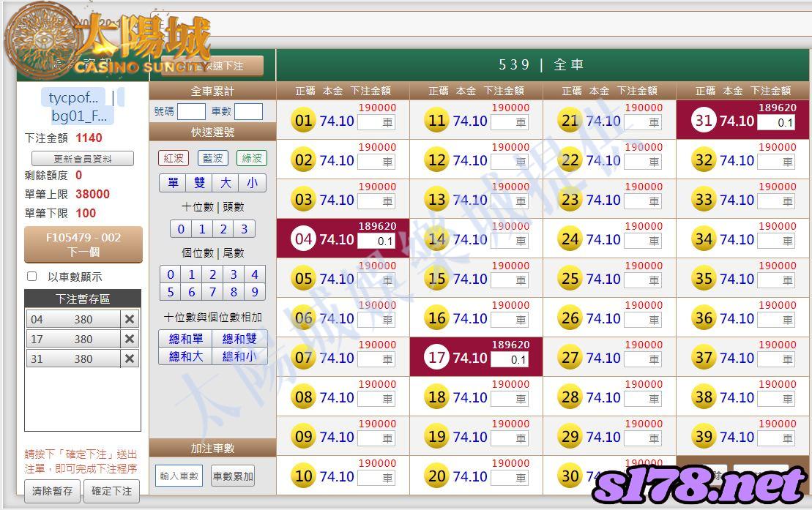Image resolution: width=812 pixels, height=510 pixels.
Task: Pick even numbers with 雙
Action: [199, 183]
